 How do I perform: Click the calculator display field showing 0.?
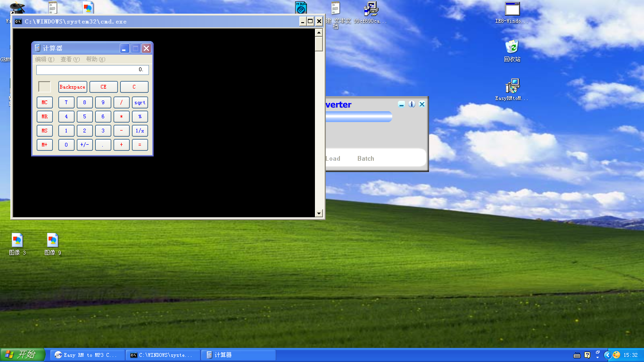(x=92, y=70)
